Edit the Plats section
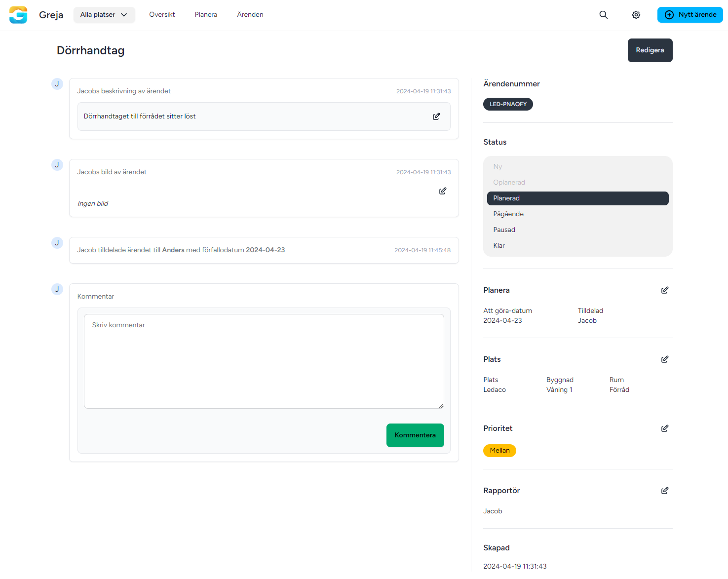The image size is (728, 579). coord(664,359)
